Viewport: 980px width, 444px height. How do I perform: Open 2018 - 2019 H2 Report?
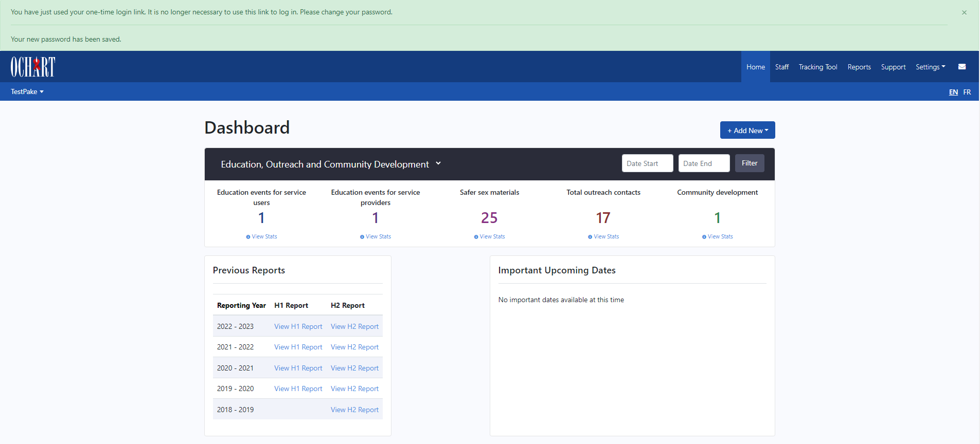(x=354, y=410)
